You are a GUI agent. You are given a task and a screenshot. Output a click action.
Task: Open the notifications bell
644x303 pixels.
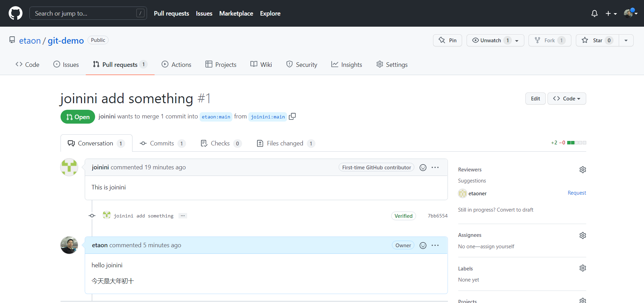[x=595, y=14]
